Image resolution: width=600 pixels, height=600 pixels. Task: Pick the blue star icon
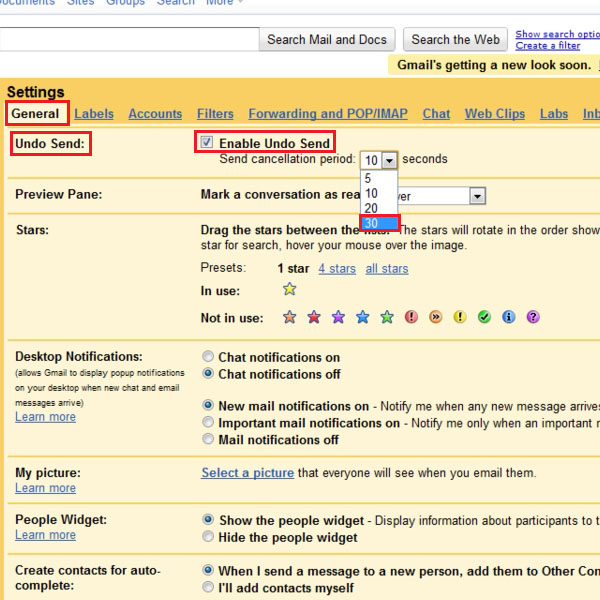[x=362, y=317]
